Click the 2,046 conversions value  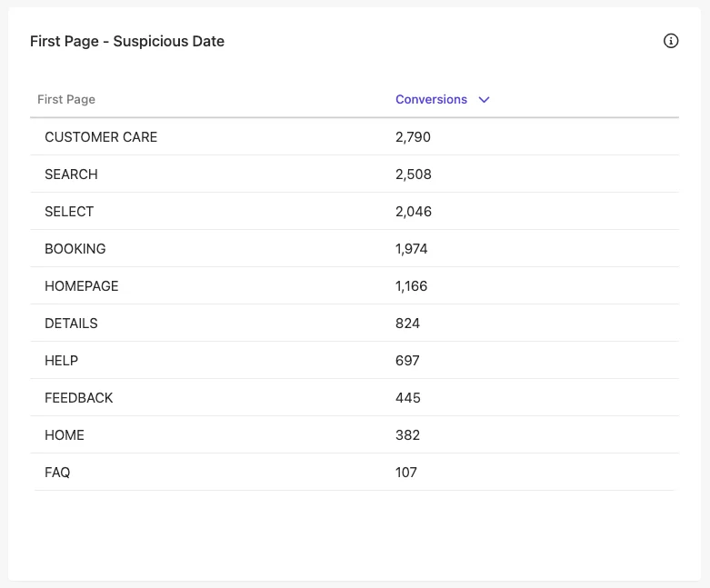(x=414, y=212)
